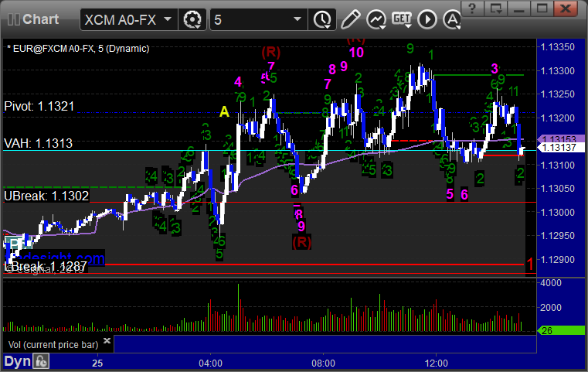The width and height of the screenshot is (588, 372).
Task: Click the 12:00 time axis label
Action: point(436,363)
